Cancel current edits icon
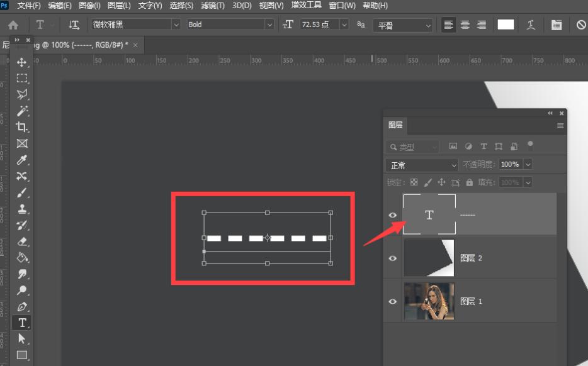Viewport: 588px width, 366px height. [581, 25]
